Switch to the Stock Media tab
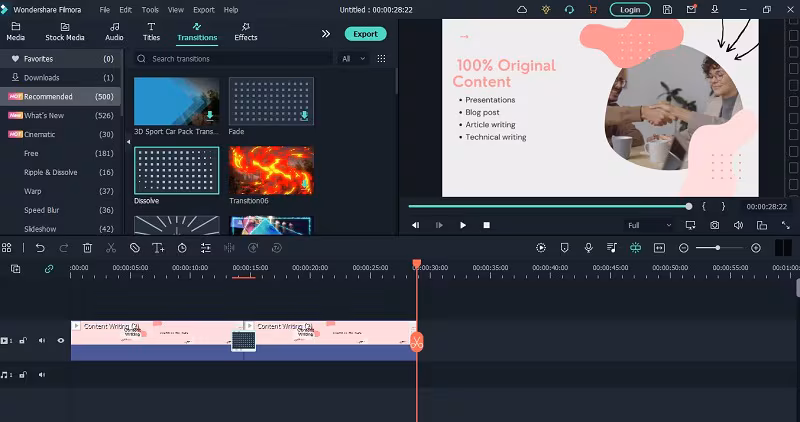Screen dimensions: 800x422 (x=65, y=32)
